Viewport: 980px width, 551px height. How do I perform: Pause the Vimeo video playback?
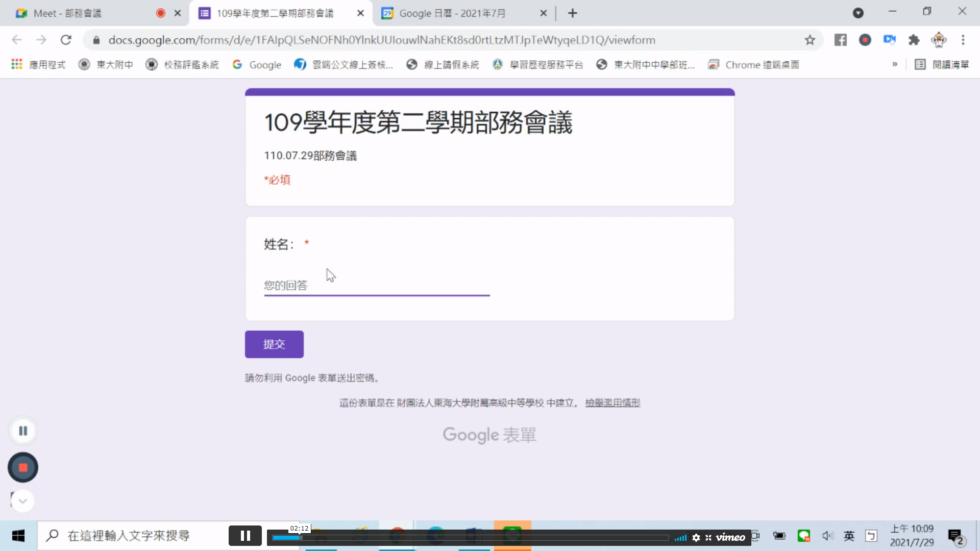(x=245, y=536)
